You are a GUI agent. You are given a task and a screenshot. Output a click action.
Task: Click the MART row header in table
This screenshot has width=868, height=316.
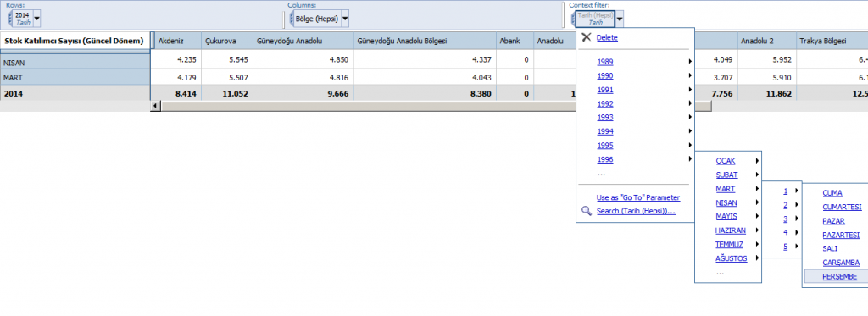pyautogui.click(x=75, y=77)
